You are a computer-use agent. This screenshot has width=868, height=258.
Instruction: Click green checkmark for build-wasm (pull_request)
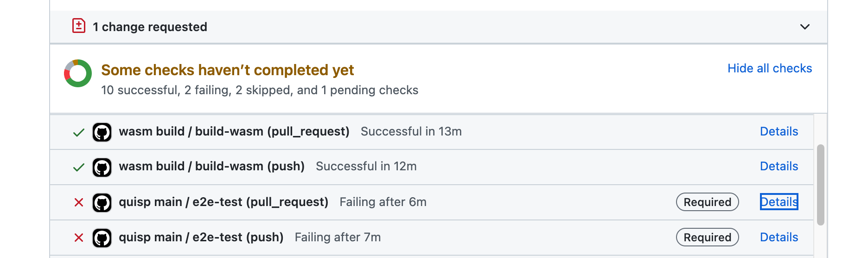pyautogui.click(x=79, y=133)
